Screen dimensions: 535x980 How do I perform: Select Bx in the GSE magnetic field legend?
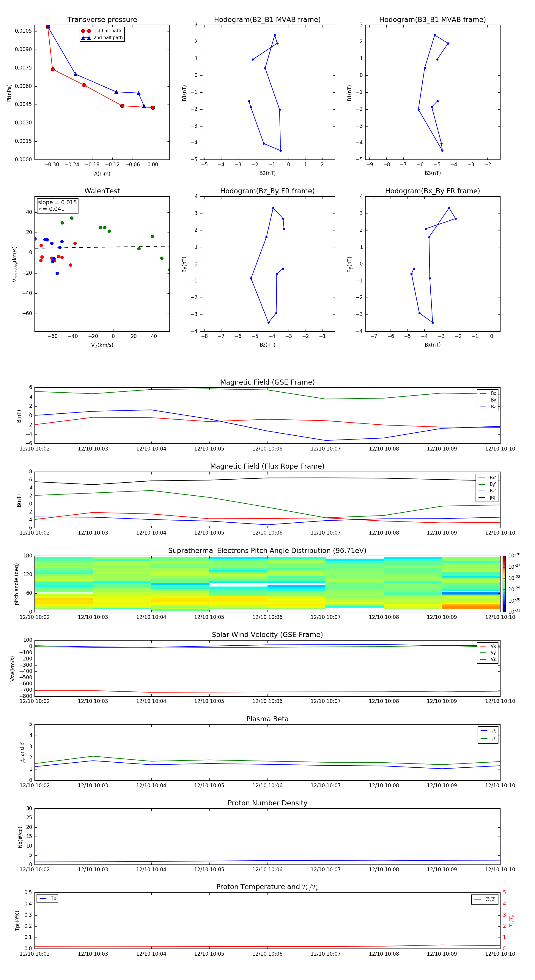[488, 393]
